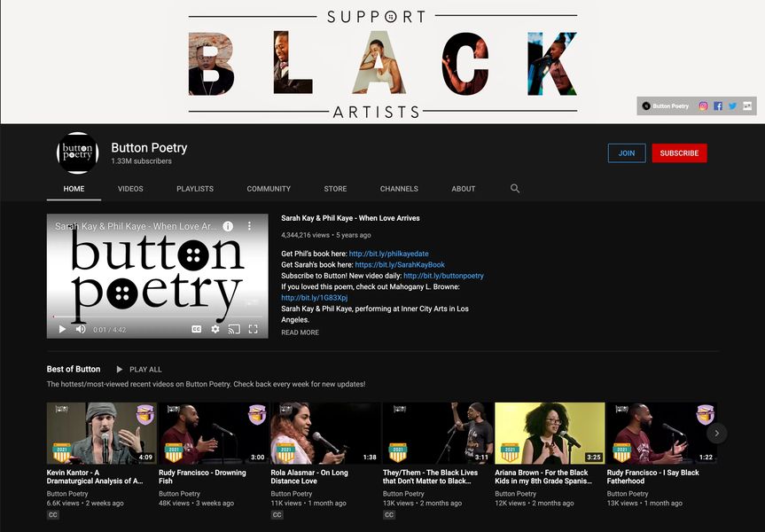Click the Cast icon in the video player

[234, 329]
